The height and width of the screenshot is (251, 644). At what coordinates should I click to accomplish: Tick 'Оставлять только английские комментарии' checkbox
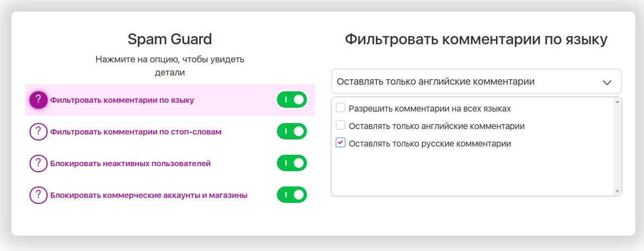[340, 126]
